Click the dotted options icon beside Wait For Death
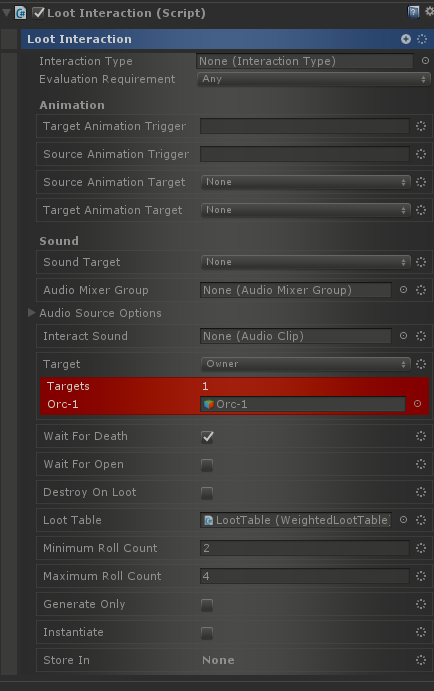 [421, 436]
